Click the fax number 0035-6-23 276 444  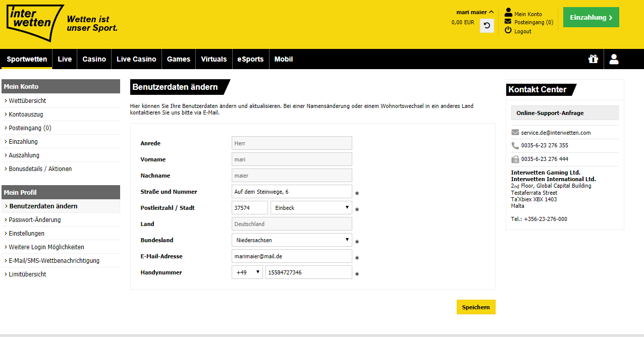[545, 159]
